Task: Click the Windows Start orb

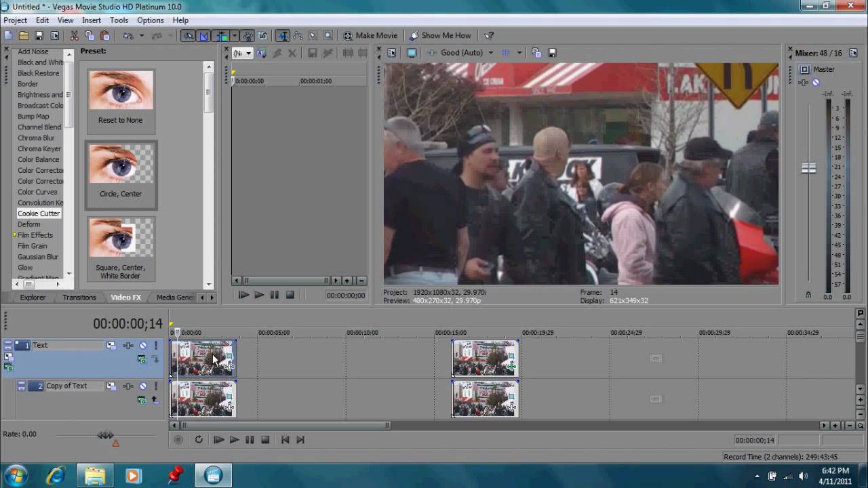Action: pos(16,476)
